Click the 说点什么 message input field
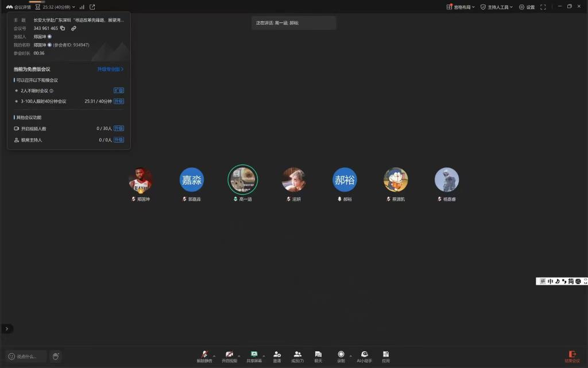Viewport: 588px width, 368px height. pos(26,356)
